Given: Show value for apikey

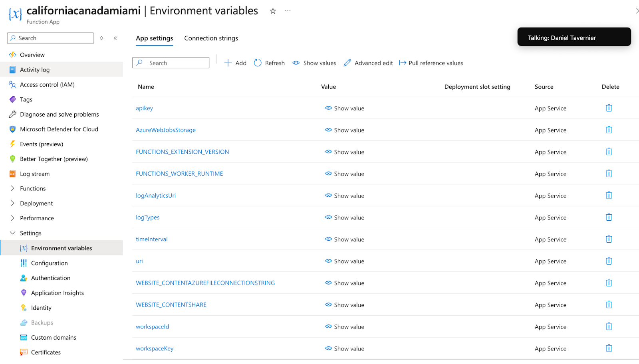Looking at the screenshot, I should (344, 108).
